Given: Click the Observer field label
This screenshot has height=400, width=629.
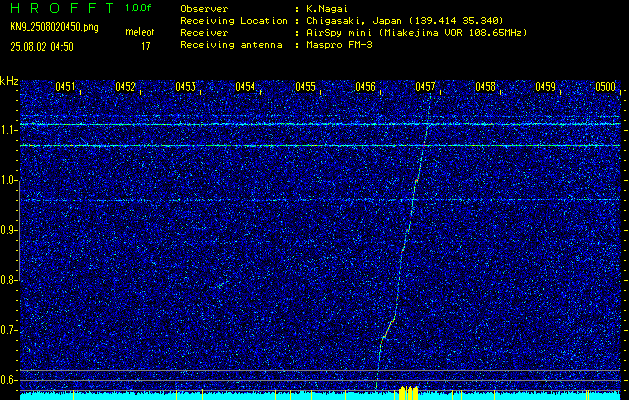Looking at the screenshot, I should 204,8.
